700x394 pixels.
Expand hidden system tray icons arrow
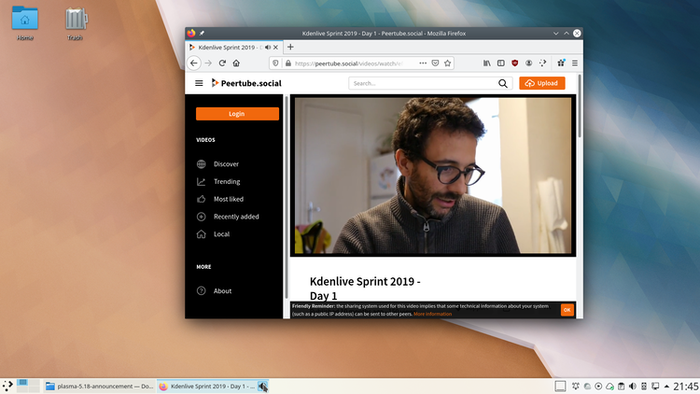point(667,386)
